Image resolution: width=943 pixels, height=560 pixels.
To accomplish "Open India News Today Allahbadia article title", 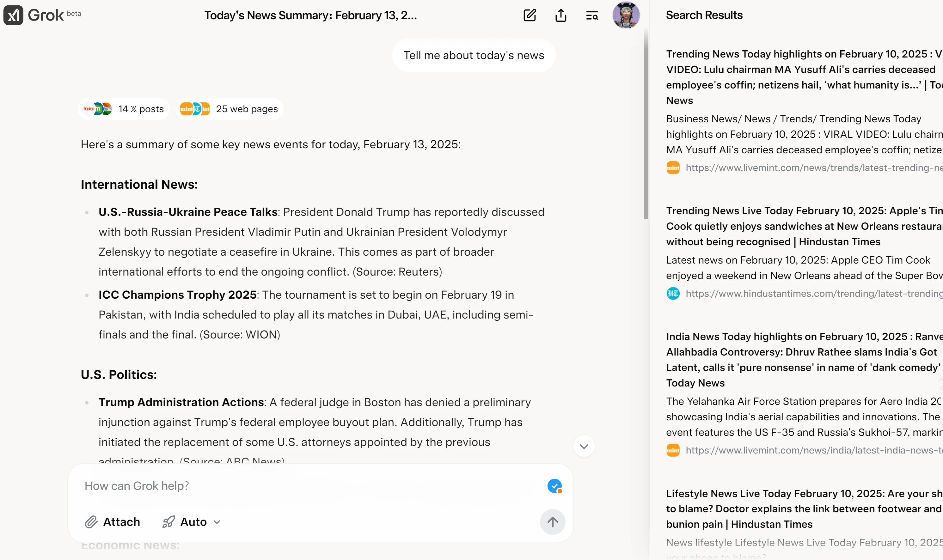I will tap(805, 360).
